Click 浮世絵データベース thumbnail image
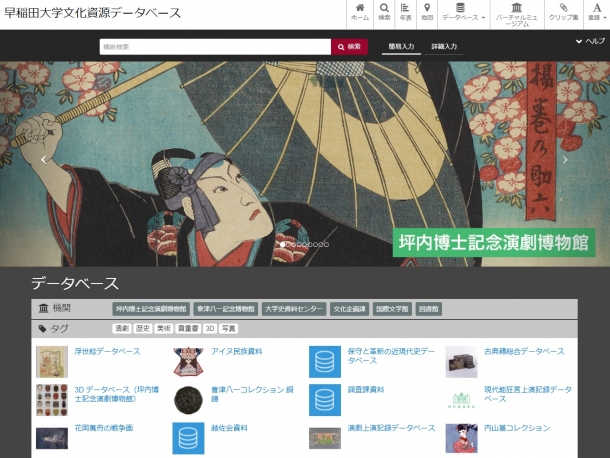The height and width of the screenshot is (458, 610). pyautogui.click(x=52, y=362)
